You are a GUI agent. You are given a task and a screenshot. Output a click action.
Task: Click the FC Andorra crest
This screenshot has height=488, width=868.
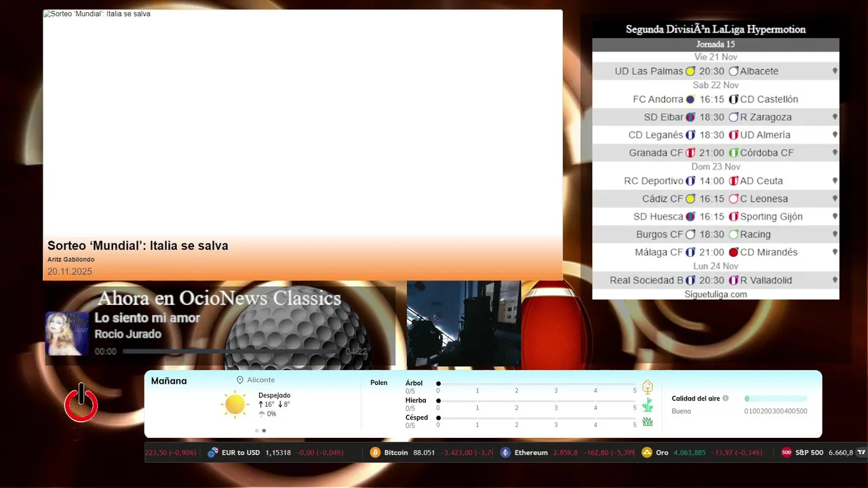click(690, 99)
